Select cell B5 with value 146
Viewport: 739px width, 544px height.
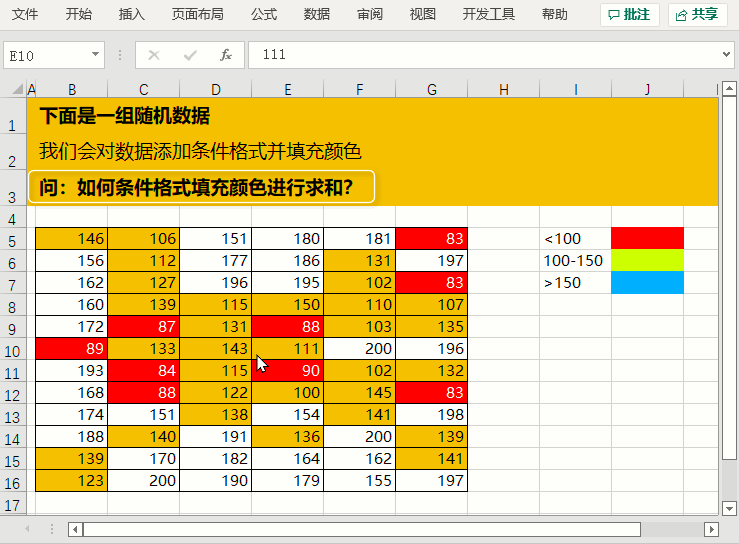72,239
